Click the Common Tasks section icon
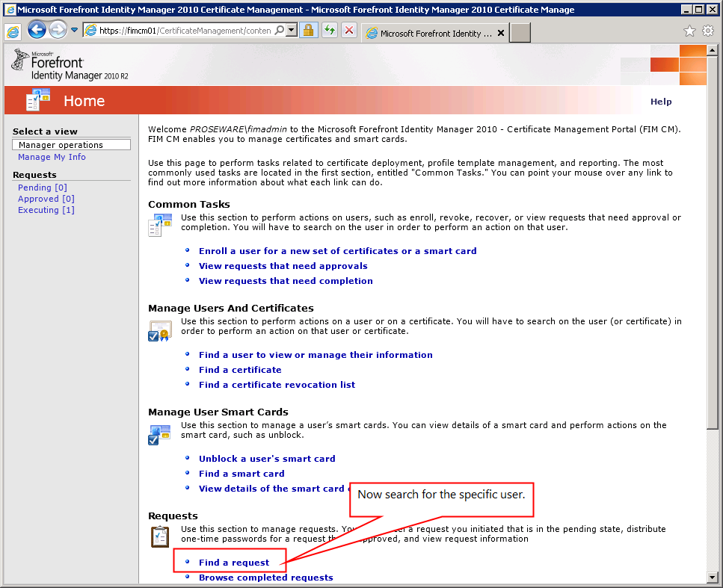 click(160, 225)
